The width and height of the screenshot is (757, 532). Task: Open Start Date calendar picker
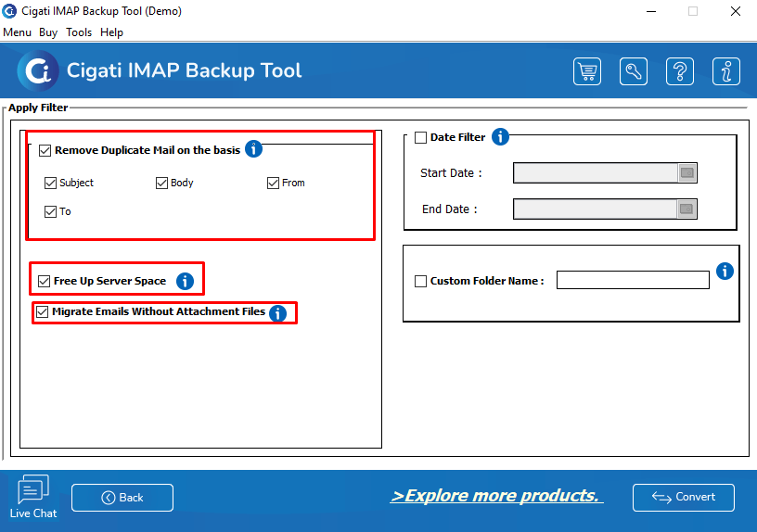[687, 172]
